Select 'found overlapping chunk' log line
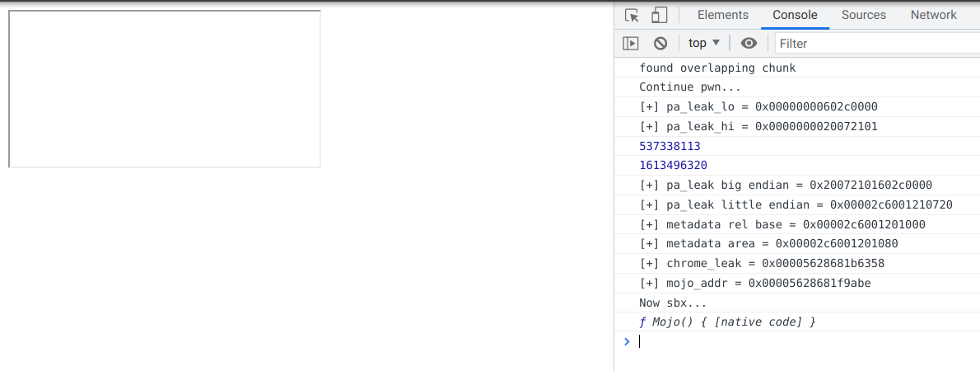 click(717, 68)
